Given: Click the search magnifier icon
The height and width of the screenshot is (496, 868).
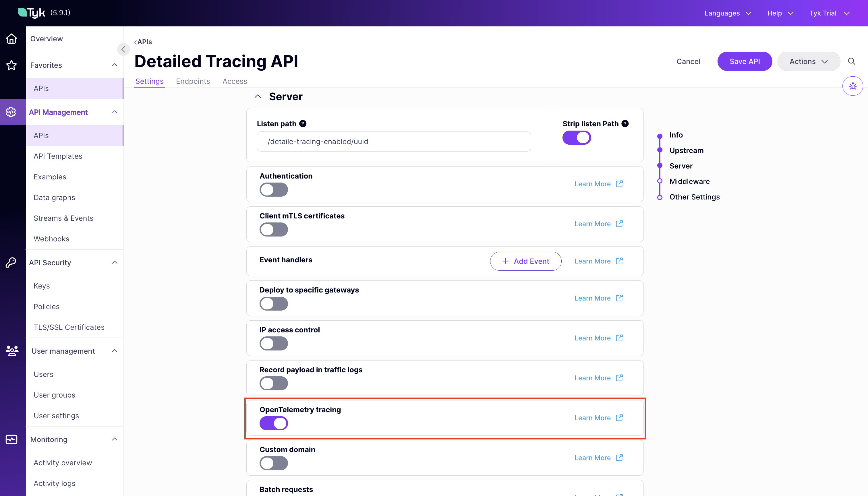Looking at the screenshot, I should click(852, 61).
